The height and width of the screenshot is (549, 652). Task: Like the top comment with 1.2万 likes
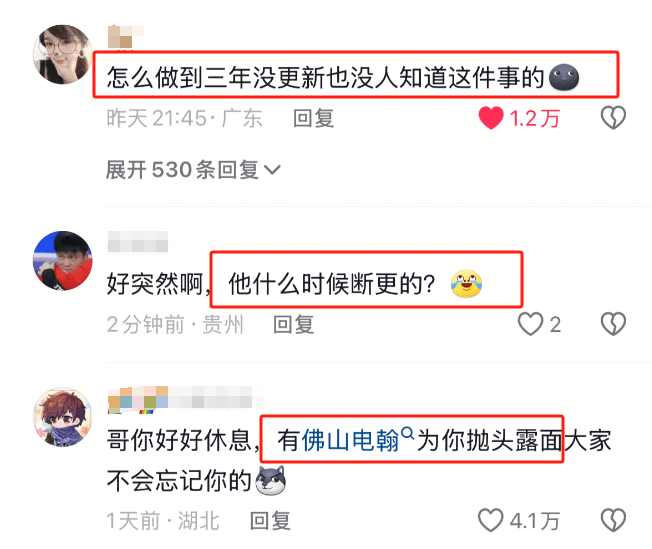(x=491, y=118)
